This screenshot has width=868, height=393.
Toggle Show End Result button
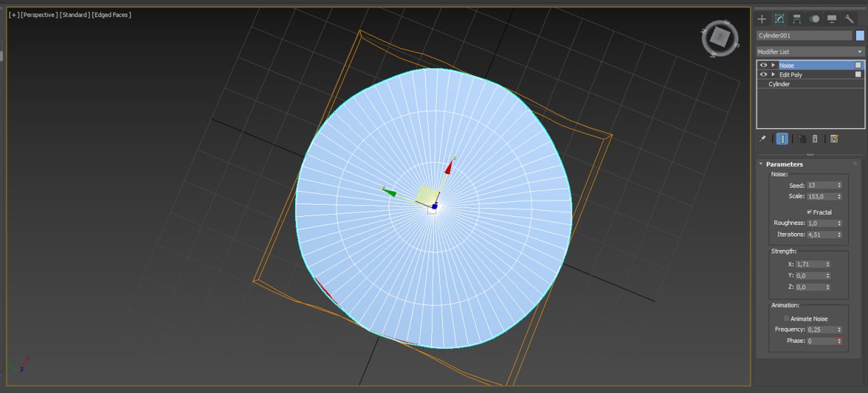point(782,138)
